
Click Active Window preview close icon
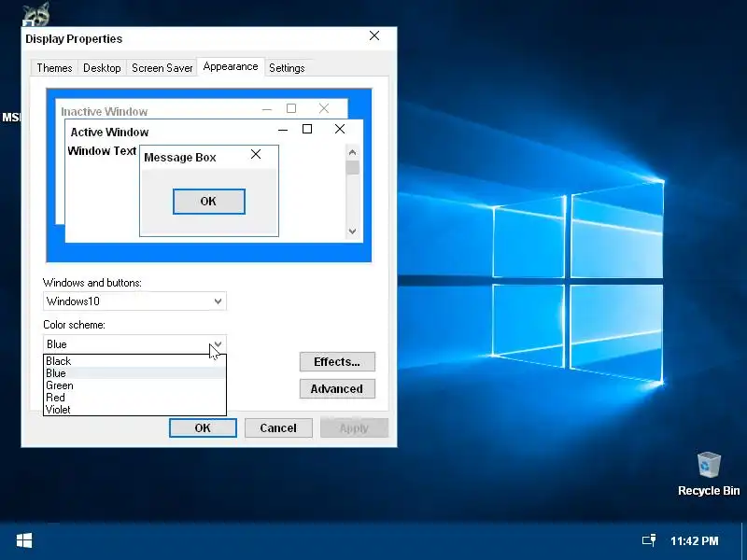click(x=340, y=129)
